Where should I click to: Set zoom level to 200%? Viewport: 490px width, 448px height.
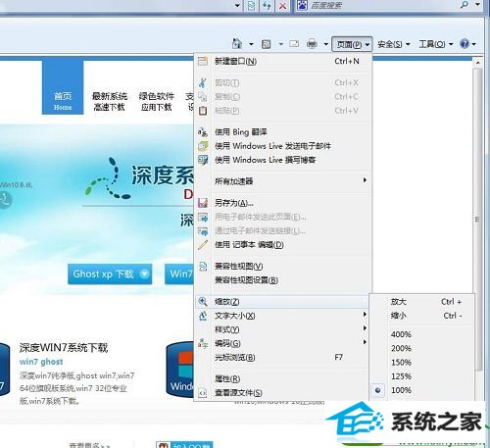[x=422, y=348]
